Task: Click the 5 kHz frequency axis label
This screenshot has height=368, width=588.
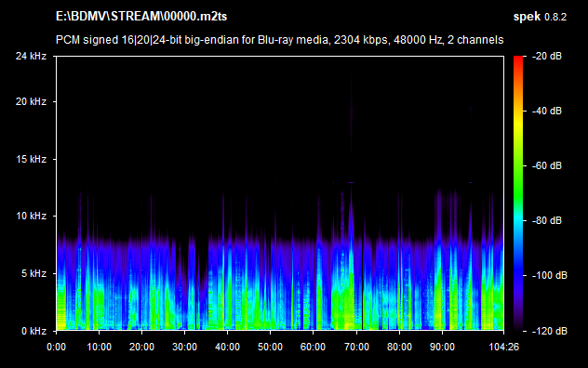Action: (x=33, y=273)
